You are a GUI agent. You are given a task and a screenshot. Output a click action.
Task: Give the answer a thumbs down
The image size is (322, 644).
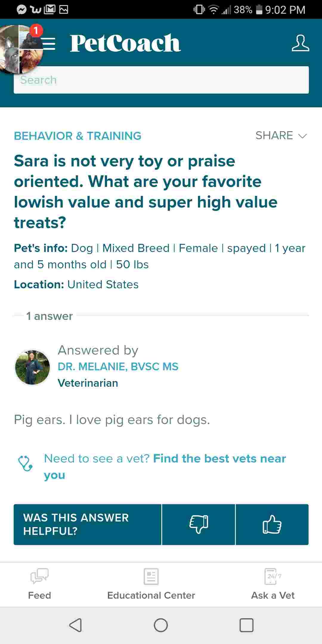click(x=199, y=525)
